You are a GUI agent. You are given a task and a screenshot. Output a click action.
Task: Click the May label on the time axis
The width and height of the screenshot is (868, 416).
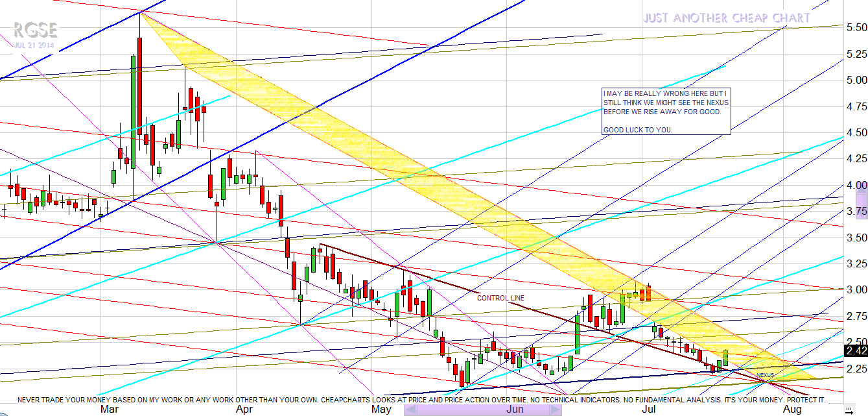pyautogui.click(x=381, y=409)
